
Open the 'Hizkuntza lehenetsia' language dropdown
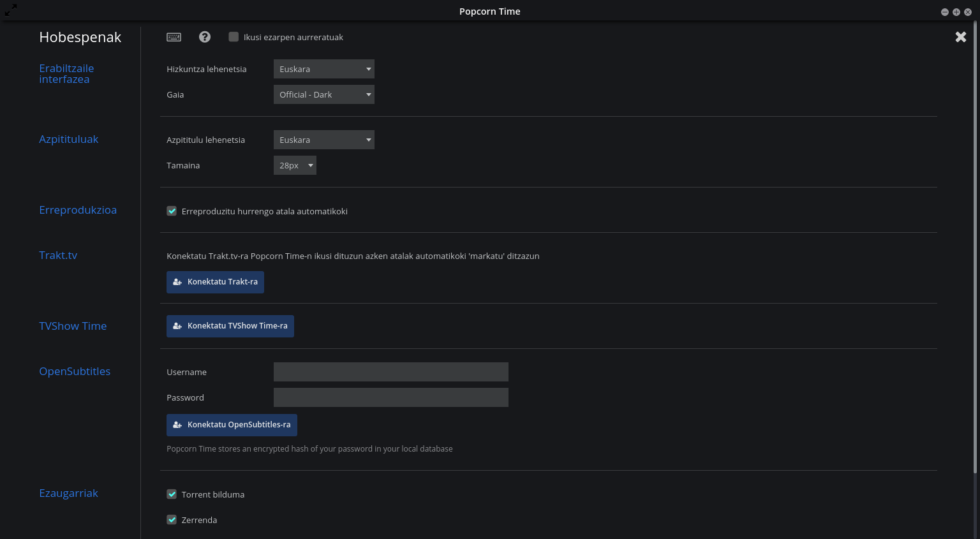323,69
